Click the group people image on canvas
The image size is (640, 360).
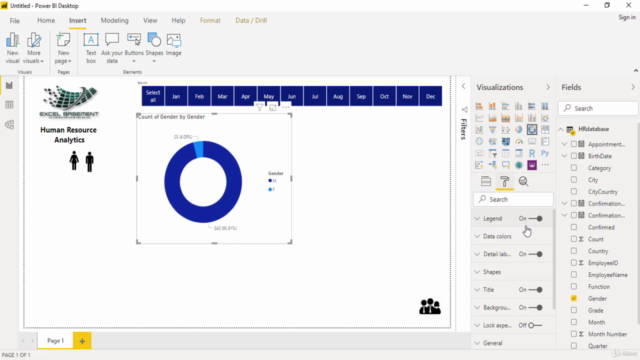(x=430, y=306)
